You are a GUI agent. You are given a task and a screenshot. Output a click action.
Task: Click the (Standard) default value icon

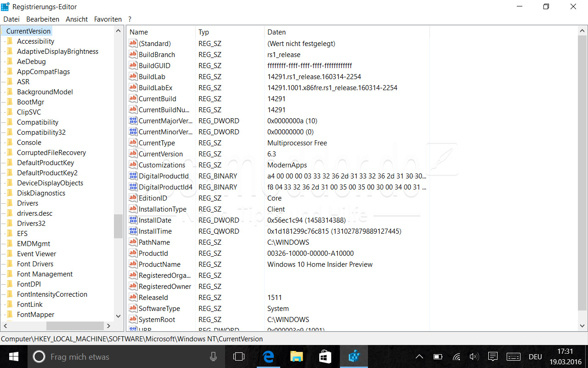point(133,43)
